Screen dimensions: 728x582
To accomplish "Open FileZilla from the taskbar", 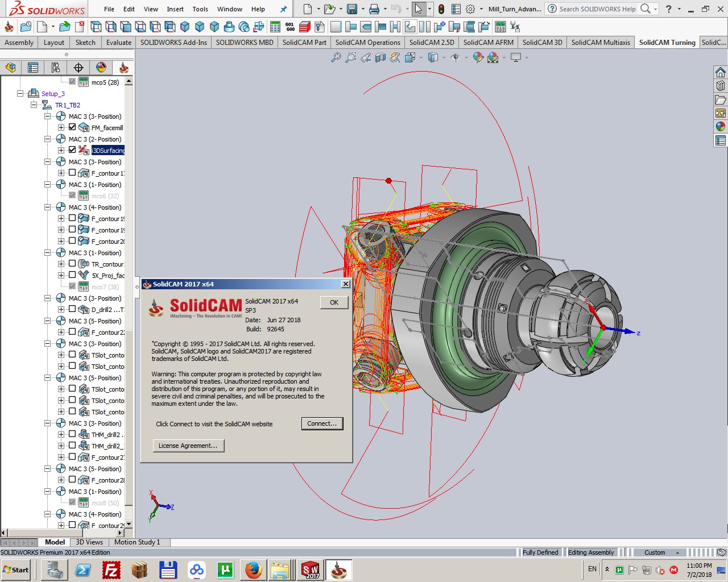I will point(111,569).
